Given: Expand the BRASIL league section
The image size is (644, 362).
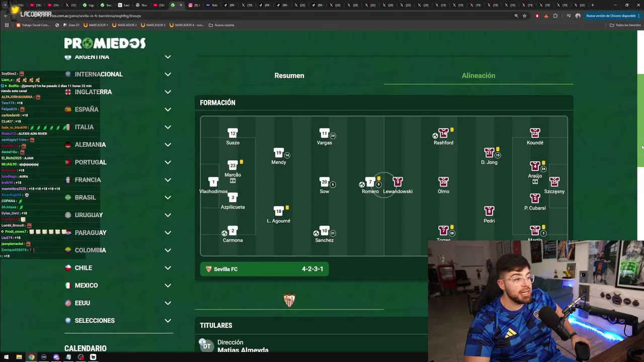Looking at the screenshot, I should [x=168, y=198].
